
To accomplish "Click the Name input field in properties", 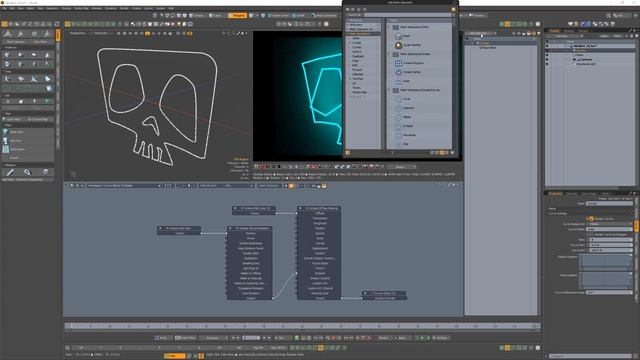I will pyautogui.click(x=609, y=203).
